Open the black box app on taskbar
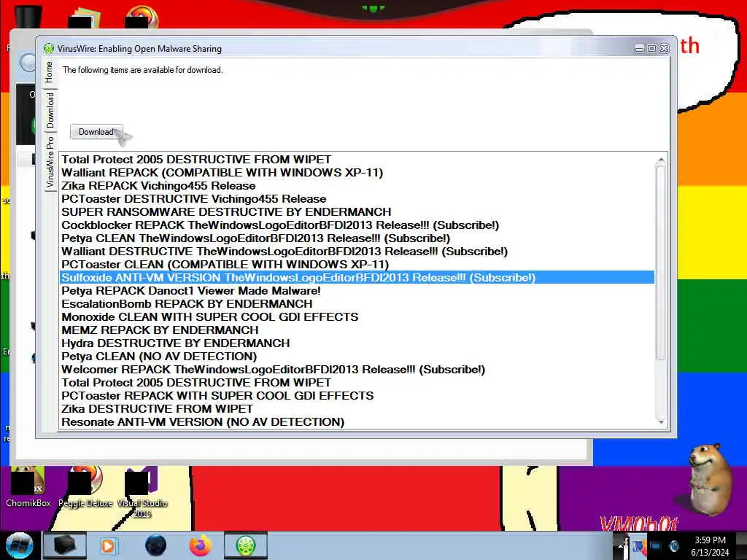This screenshot has width=747, height=560. coord(64,545)
